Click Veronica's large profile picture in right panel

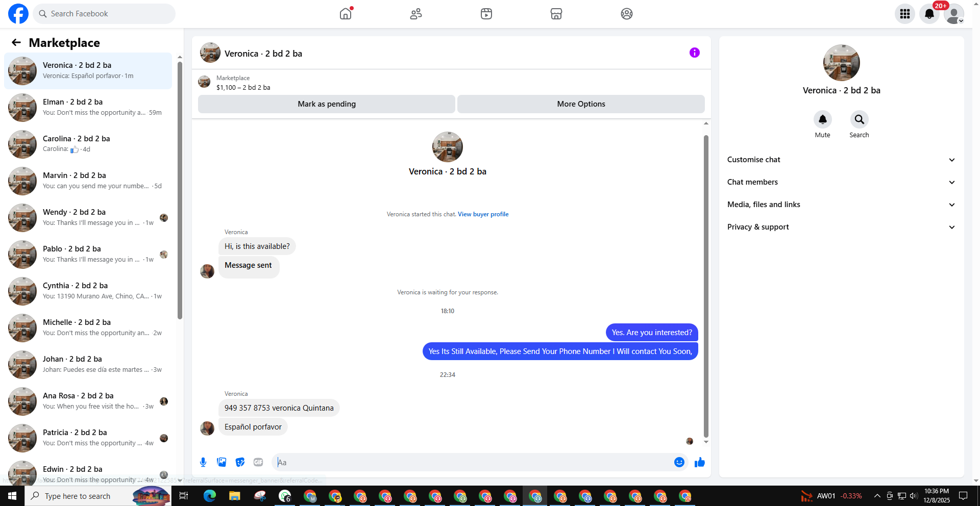(842, 63)
